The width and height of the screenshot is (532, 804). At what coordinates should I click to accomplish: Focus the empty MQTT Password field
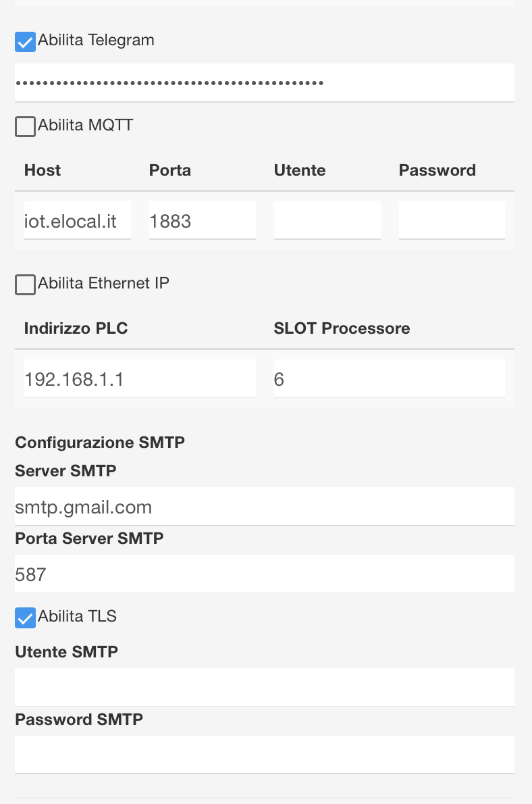pos(452,220)
